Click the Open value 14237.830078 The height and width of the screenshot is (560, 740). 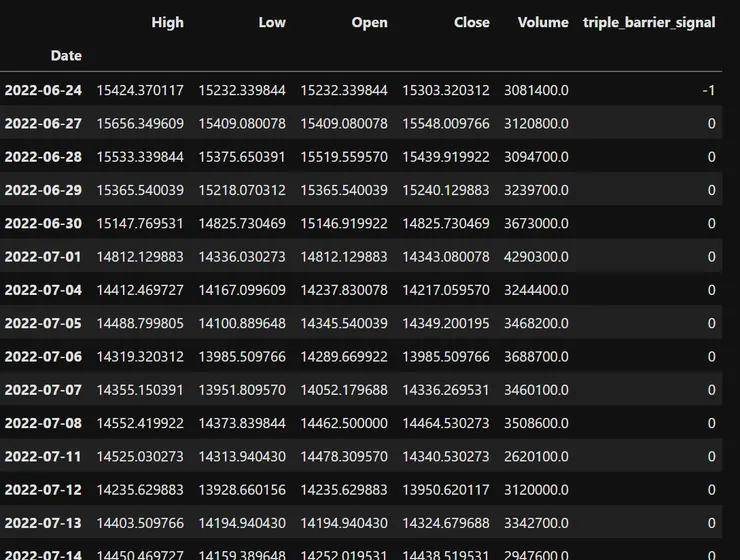click(344, 290)
